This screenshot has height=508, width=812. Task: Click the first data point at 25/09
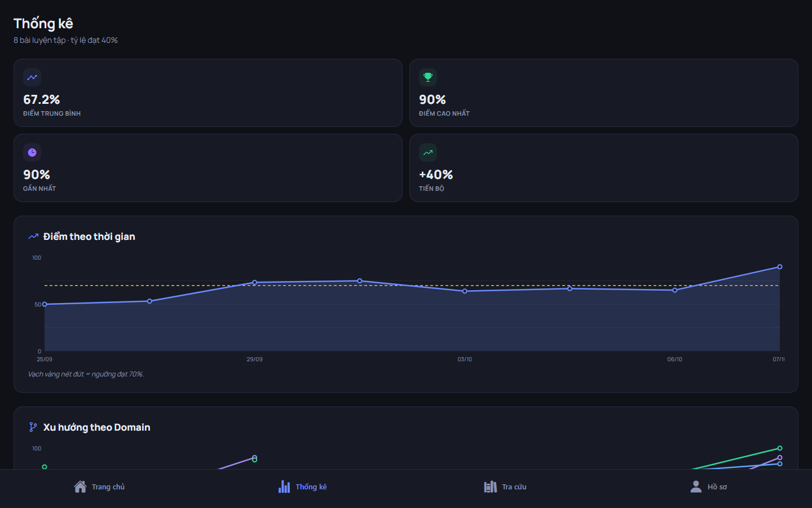tap(45, 304)
